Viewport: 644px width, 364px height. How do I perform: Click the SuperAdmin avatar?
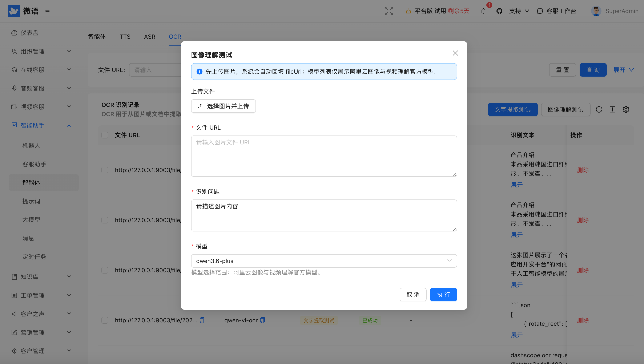(x=596, y=11)
